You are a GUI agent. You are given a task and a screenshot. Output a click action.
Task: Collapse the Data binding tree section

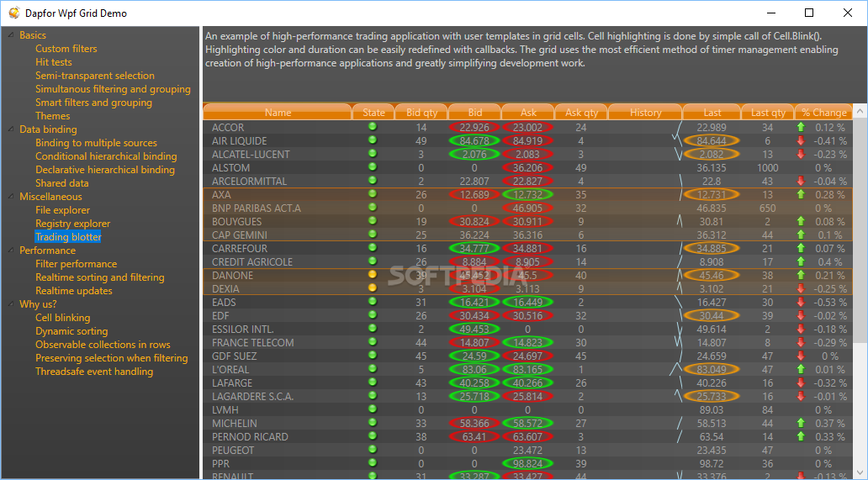click(x=11, y=129)
